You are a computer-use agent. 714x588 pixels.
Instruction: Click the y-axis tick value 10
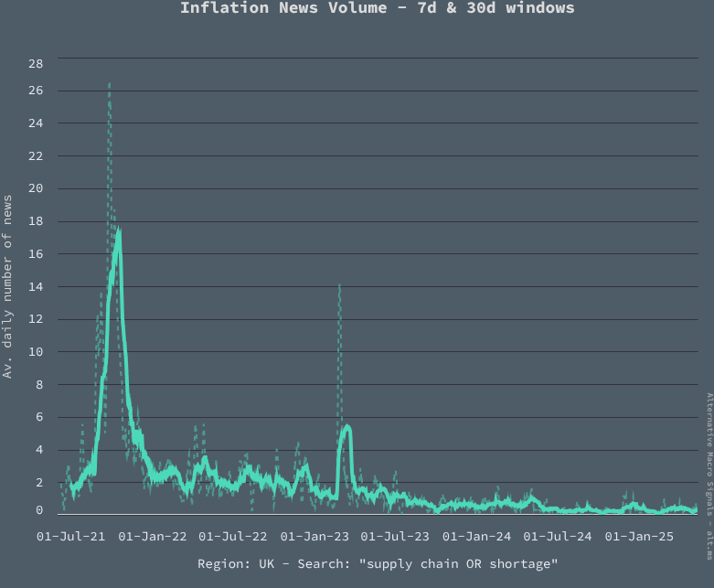click(x=36, y=352)
